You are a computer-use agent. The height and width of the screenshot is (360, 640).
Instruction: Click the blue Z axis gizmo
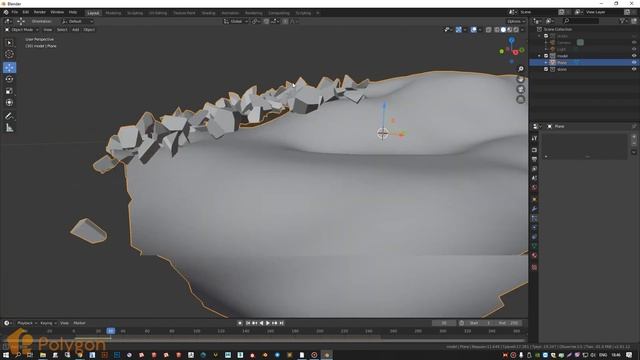pyautogui.click(x=511, y=40)
